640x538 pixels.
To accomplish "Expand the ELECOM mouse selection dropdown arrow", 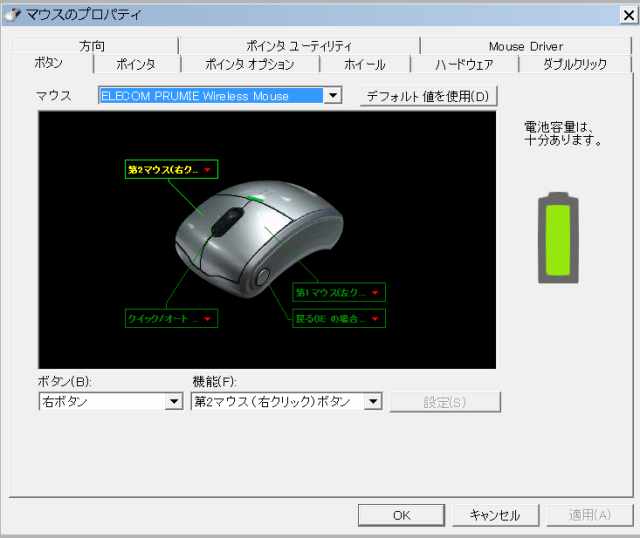I will [x=333, y=96].
